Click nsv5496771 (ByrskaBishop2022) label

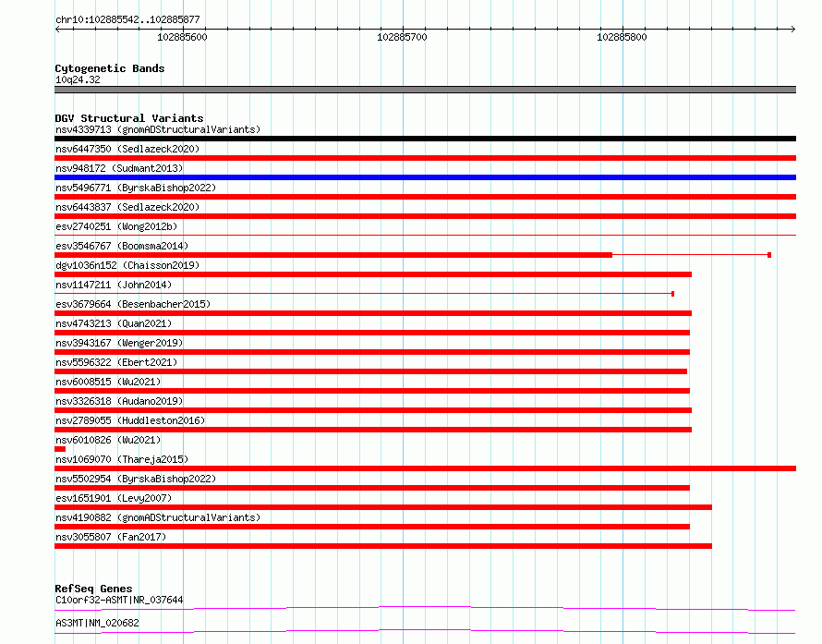(136, 188)
